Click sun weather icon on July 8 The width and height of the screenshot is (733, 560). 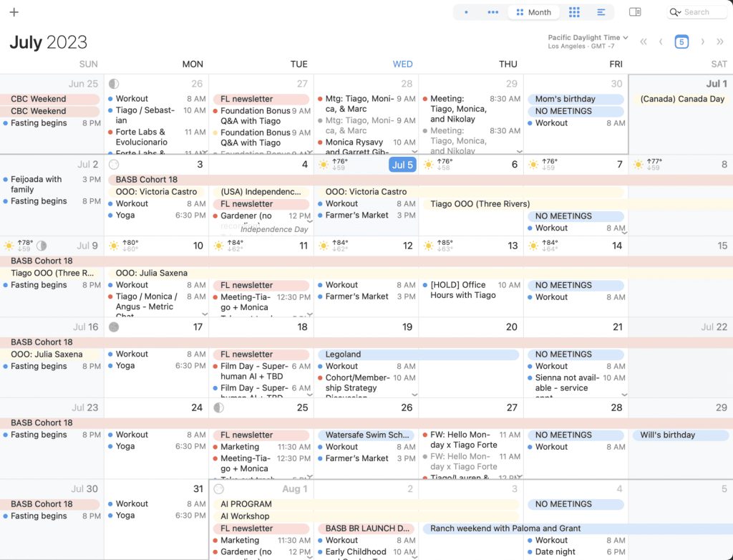(638, 164)
